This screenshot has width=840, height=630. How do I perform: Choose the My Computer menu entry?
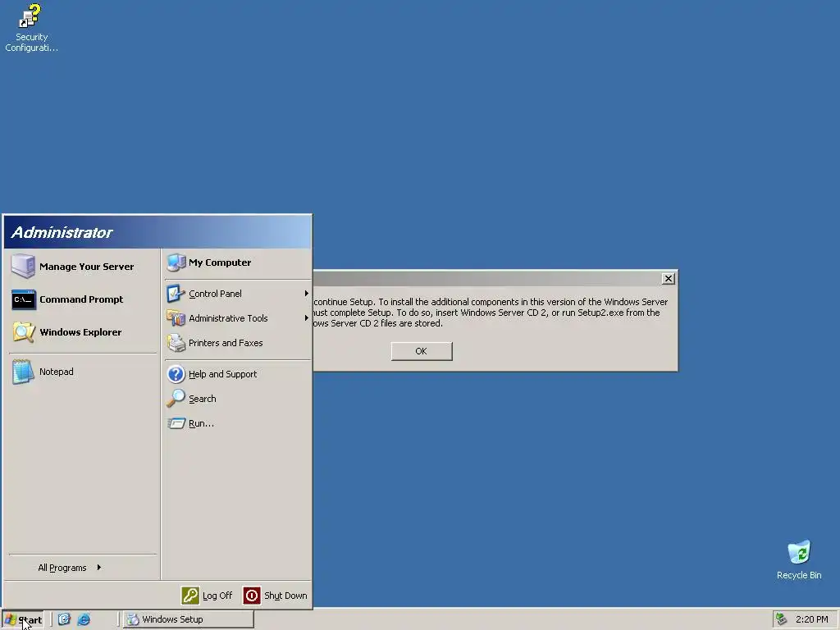[x=237, y=262]
